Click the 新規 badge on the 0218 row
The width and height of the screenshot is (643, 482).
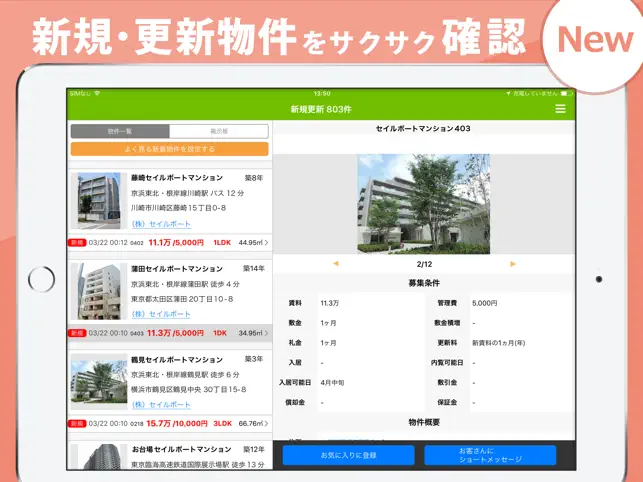tap(77, 423)
